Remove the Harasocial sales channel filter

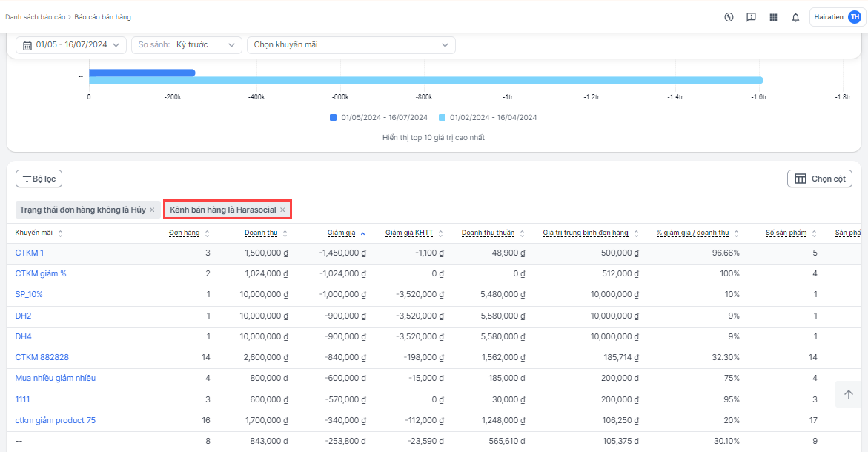pyautogui.click(x=282, y=210)
